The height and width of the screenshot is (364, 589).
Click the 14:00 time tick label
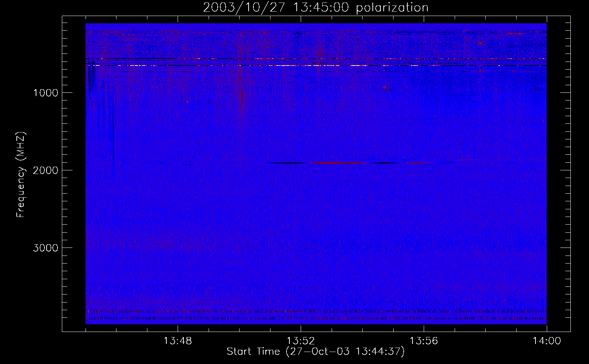pos(547,341)
